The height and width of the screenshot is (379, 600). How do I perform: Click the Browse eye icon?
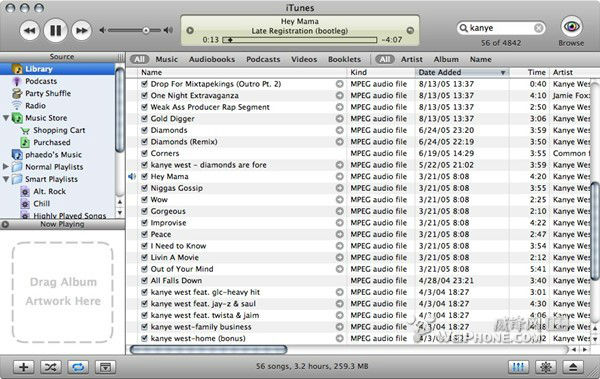(572, 26)
